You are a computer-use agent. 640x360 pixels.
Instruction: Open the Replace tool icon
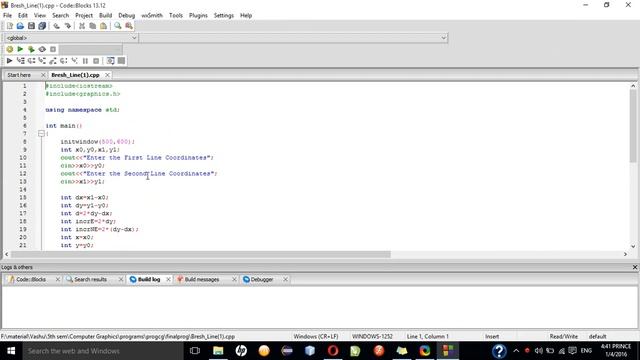(129, 26)
